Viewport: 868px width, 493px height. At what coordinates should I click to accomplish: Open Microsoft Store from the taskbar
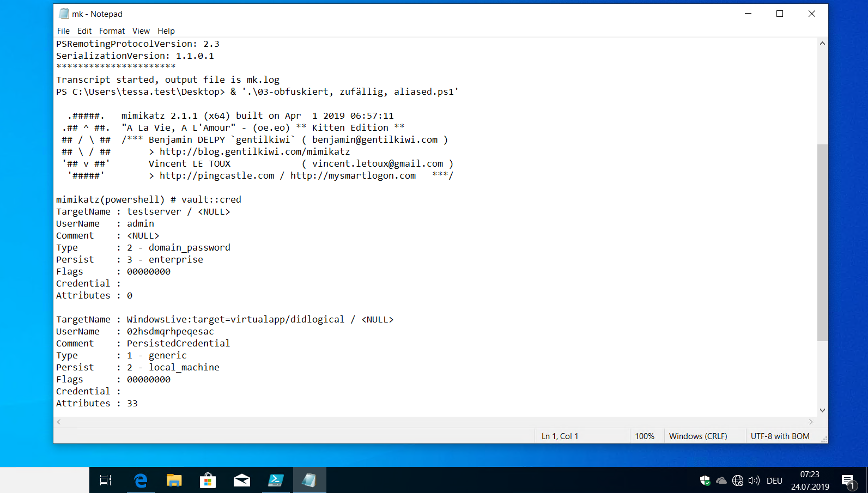(x=208, y=480)
